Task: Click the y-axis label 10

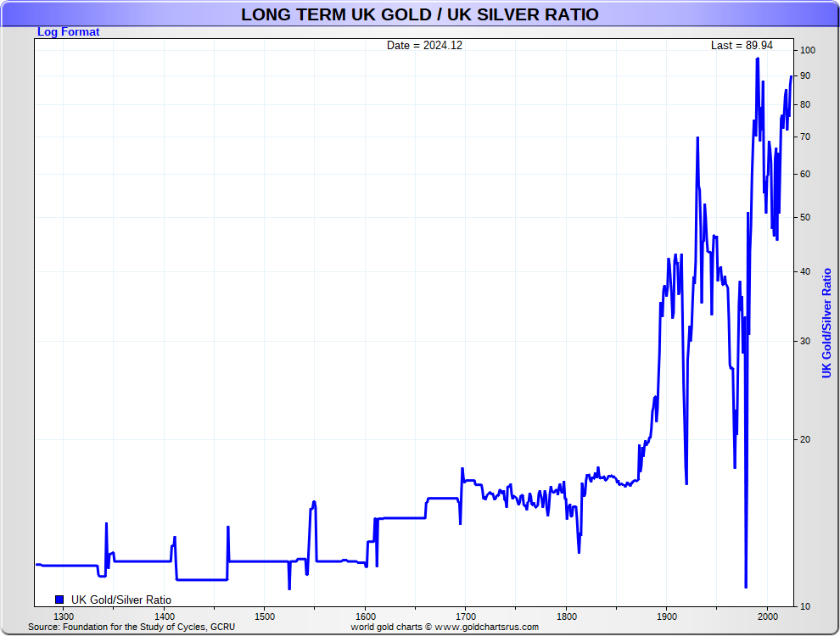Action: pyautogui.click(x=805, y=607)
